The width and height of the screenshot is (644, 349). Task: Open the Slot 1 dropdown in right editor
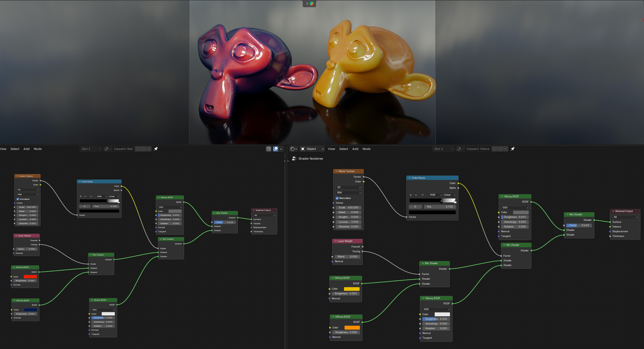[443, 149]
